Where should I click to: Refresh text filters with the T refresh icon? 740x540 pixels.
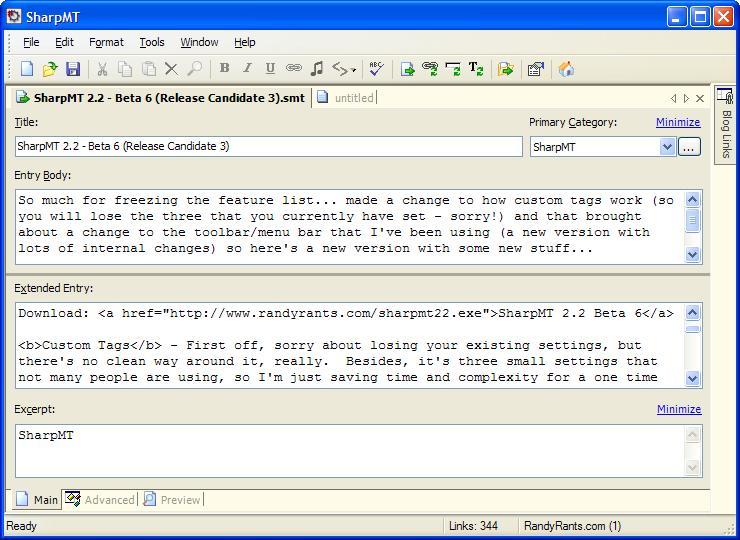(x=476, y=69)
